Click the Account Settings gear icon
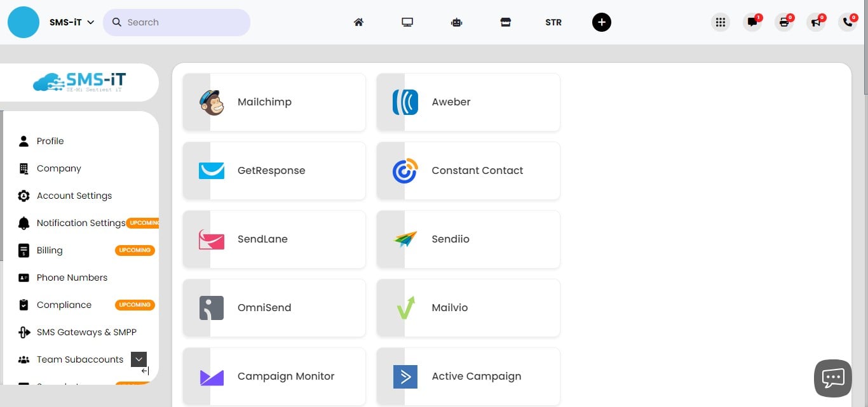The width and height of the screenshot is (868, 407). pos(23,196)
